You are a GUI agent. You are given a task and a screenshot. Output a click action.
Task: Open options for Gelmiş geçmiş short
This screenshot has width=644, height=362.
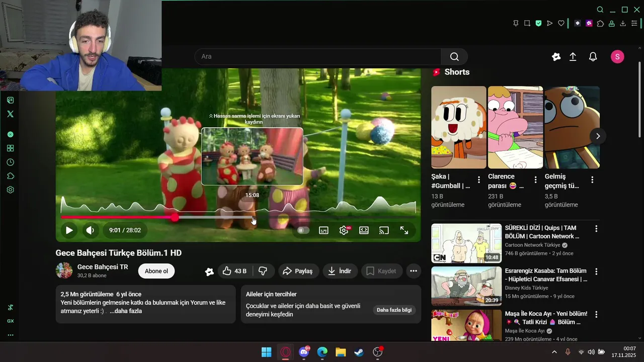592,180
